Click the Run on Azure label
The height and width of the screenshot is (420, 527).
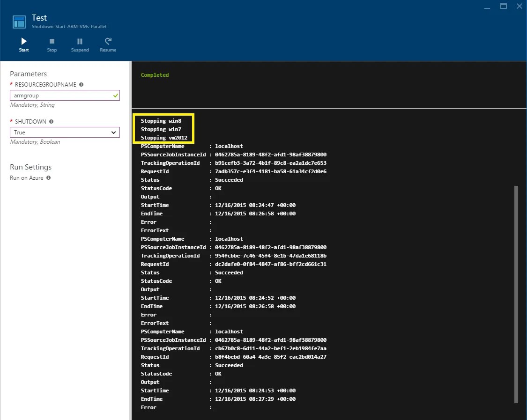(x=27, y=178)
